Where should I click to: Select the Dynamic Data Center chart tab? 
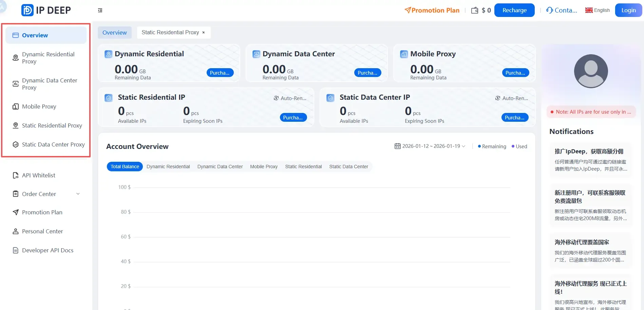pos(220,167)
